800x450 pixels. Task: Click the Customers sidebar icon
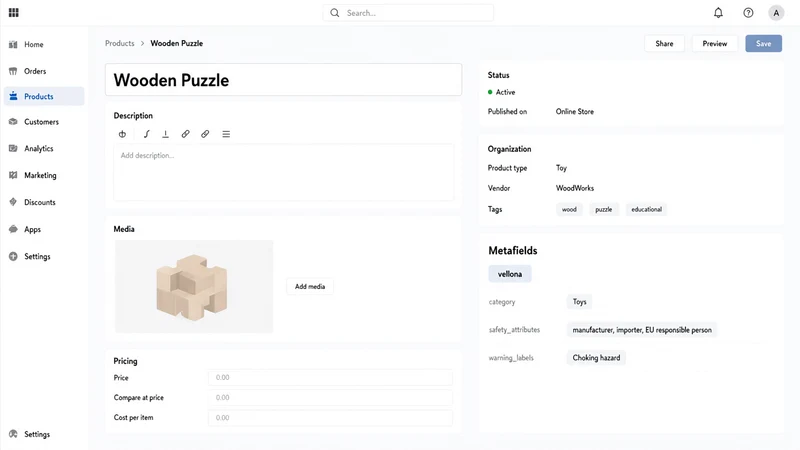click(13, 121)
